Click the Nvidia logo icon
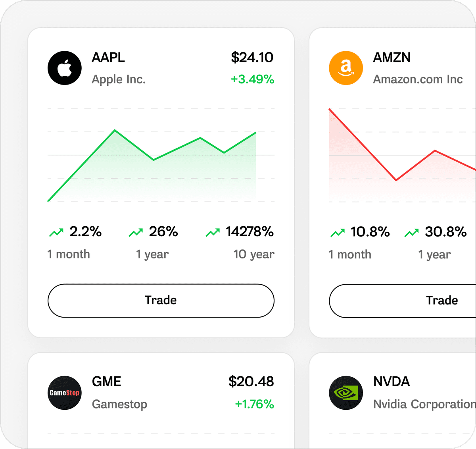The width and height of the screenshot is (476, 449). pyautogui.click(x=345, y=393)
